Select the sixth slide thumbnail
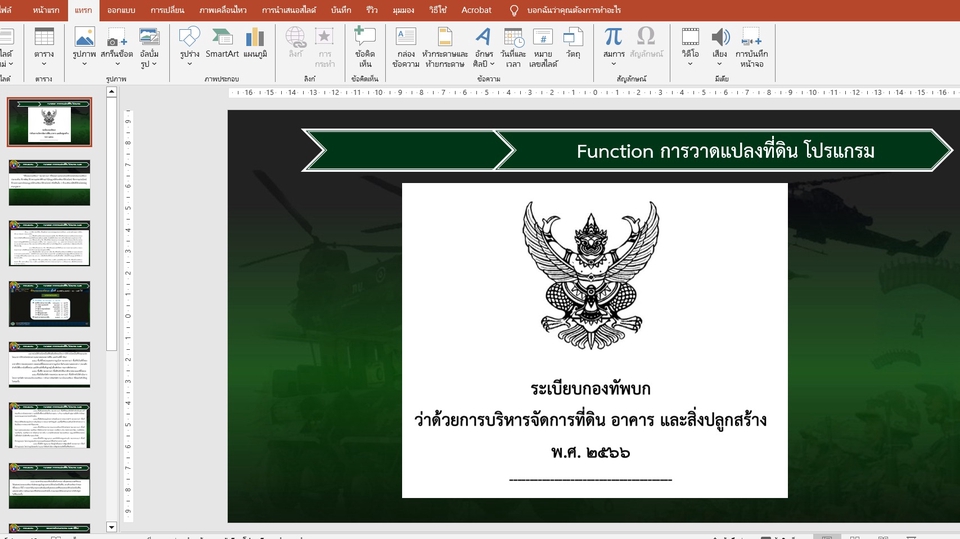 50,425
